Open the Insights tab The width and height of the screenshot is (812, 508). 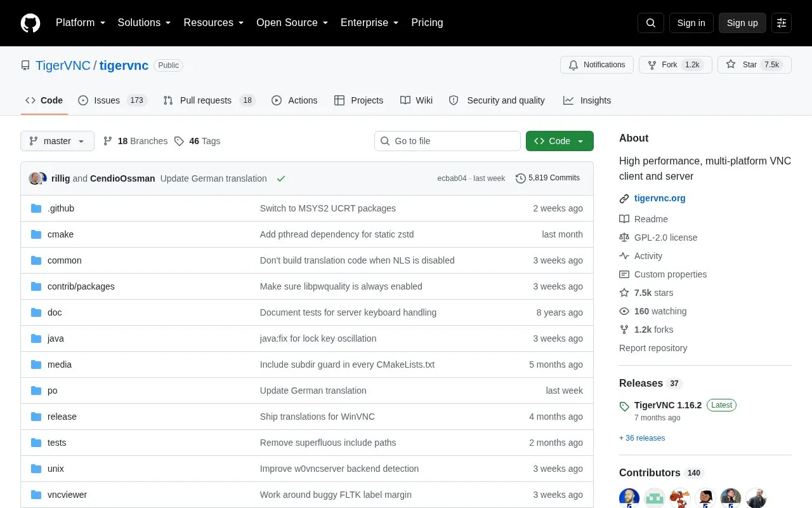[587, 100]
